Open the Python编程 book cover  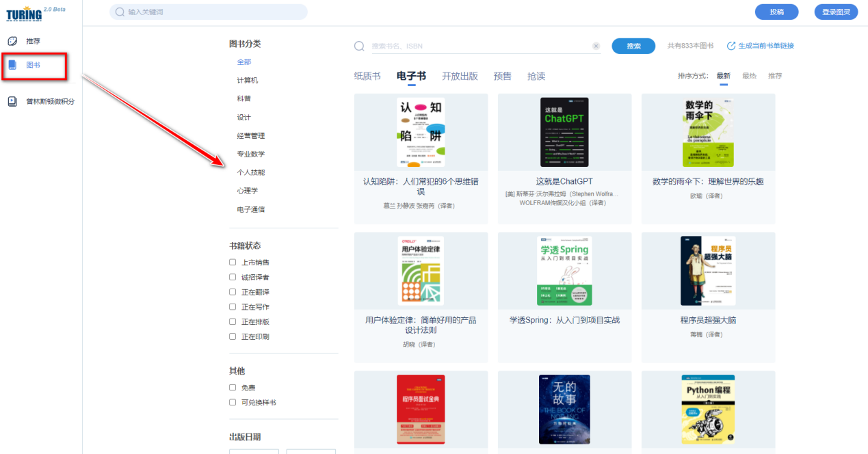click(708, 410)
